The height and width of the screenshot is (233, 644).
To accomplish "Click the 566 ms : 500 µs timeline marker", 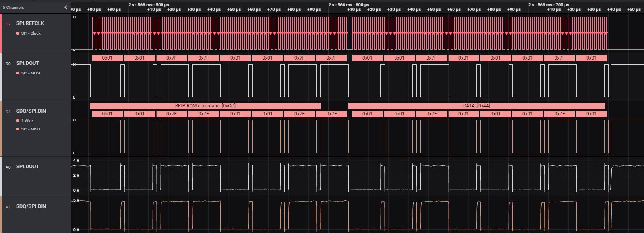I will [149, 5].
